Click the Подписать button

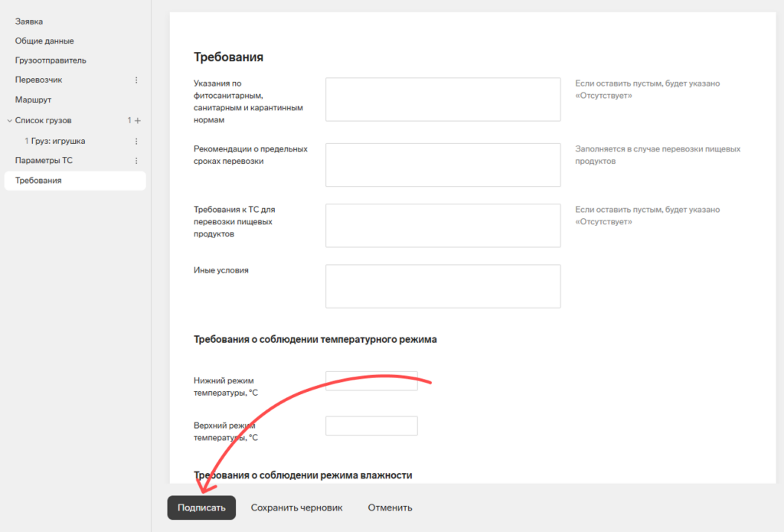point(201,508)
